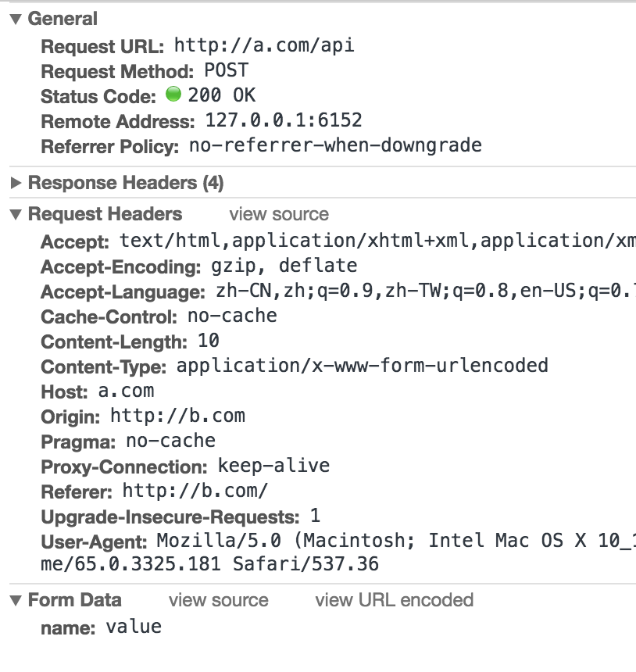Click view source next to Request Headers
This screenshot has height=672, width=636.
point(279,214)
